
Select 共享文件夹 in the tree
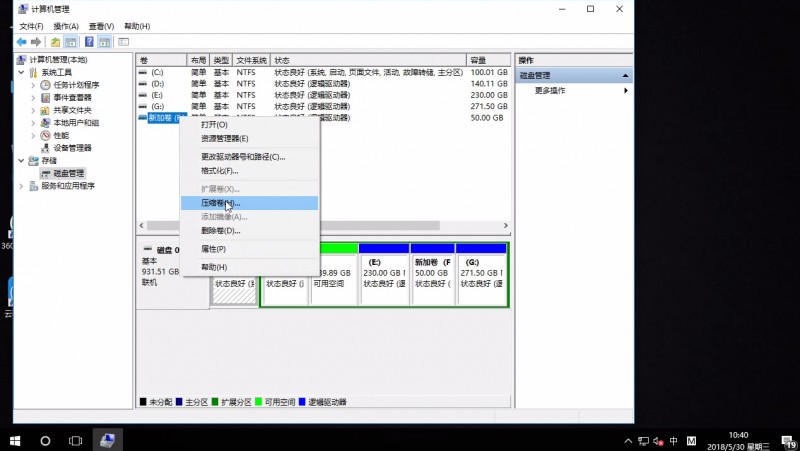(x=72, y=110)
